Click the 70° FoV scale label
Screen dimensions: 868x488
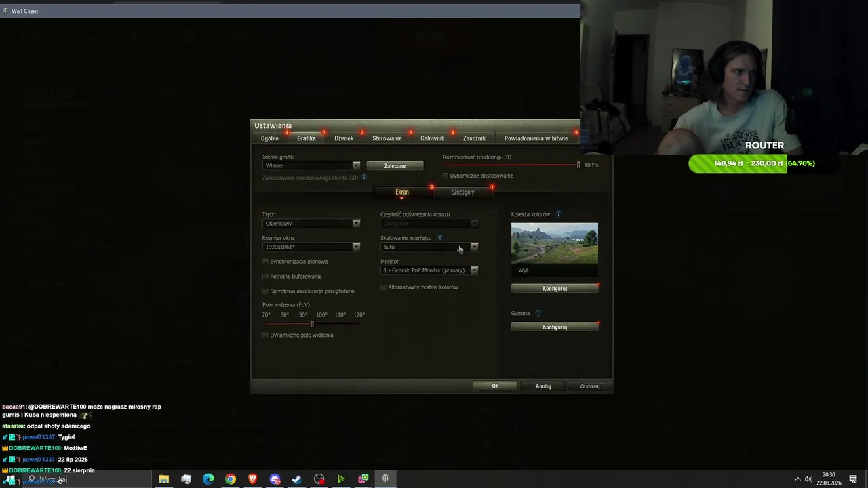pos(267,315)
